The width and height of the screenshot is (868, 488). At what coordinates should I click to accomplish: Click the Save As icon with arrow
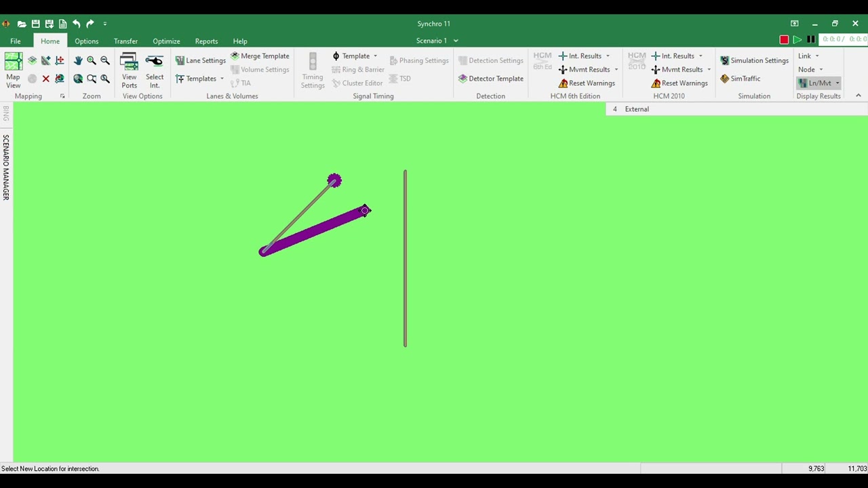tap(49, 24)
